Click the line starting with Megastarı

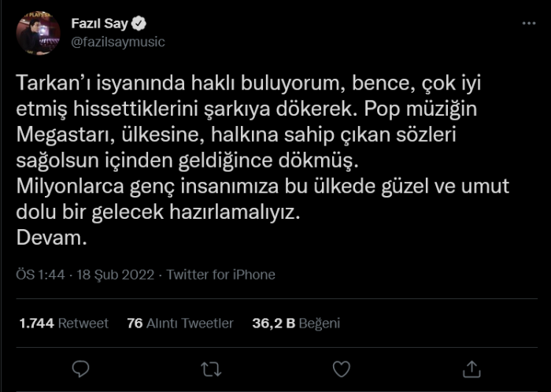pyautogui.click(x=236, y=134)
